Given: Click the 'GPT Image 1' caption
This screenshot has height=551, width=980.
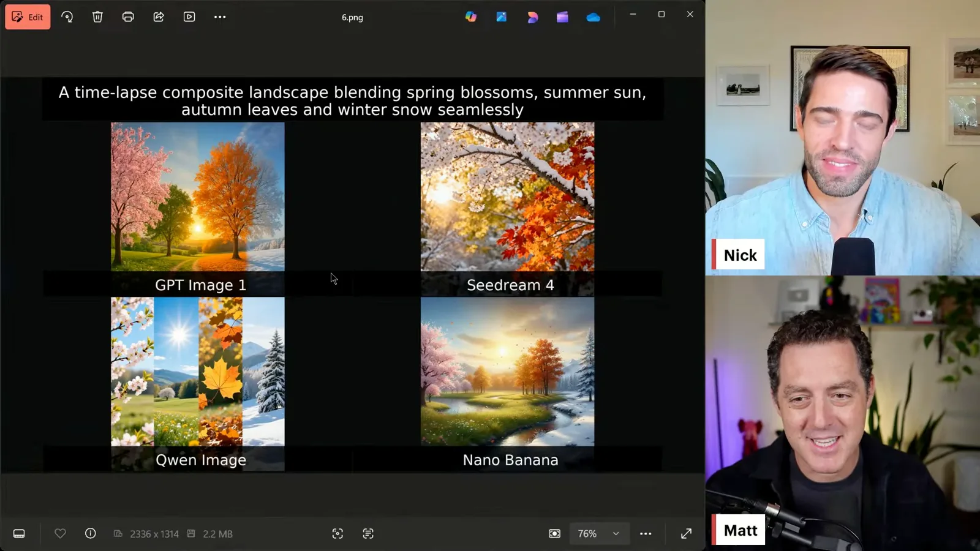Looking at the screenshot, I should pos(200,285).
